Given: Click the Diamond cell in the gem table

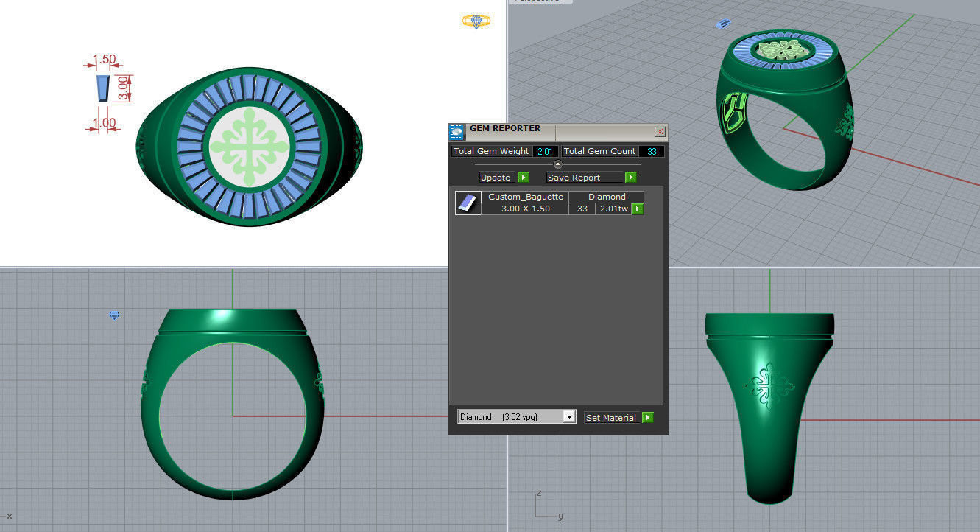Looking at the screenshot, I should point(607,197).
